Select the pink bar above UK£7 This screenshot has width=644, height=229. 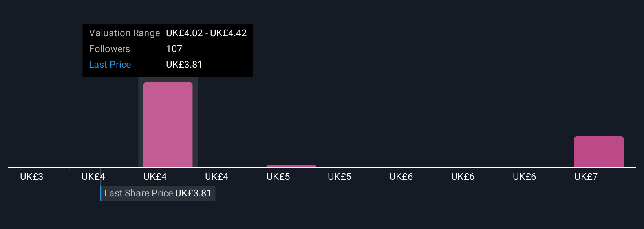click(x=599, y=151)
